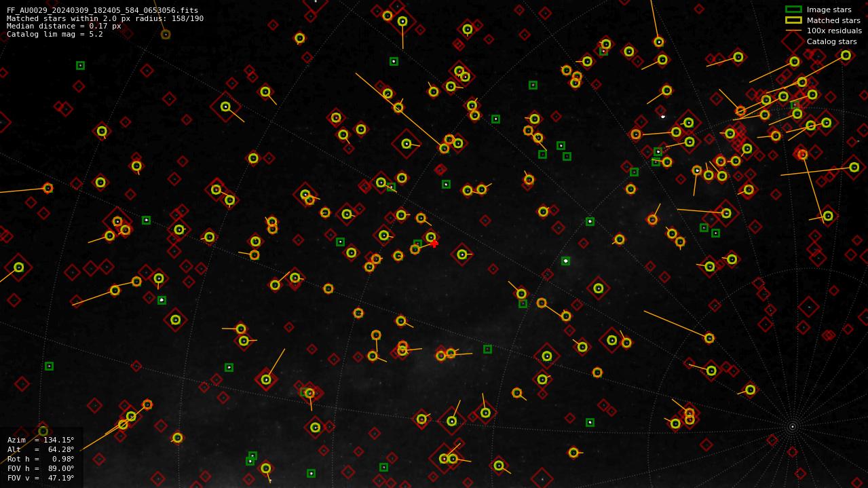Screen dimensions: 868x488
Task: Click the Azim = 134.15° readout
Action: point(41,440)
